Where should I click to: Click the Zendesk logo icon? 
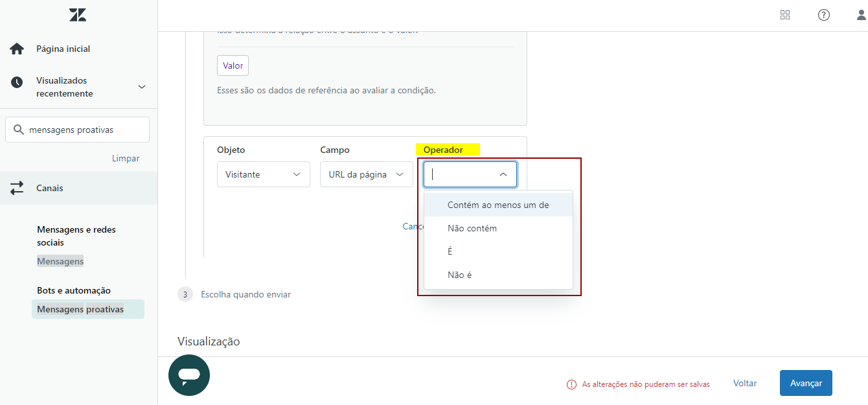tap(78, 15)
